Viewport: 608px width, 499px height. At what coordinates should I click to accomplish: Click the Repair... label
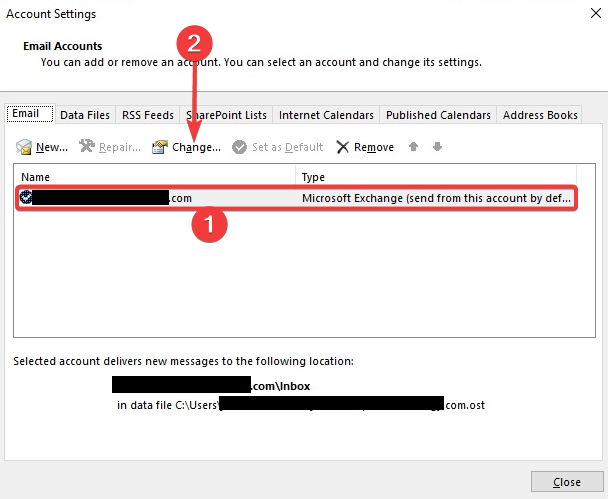[x=120, y=147]
